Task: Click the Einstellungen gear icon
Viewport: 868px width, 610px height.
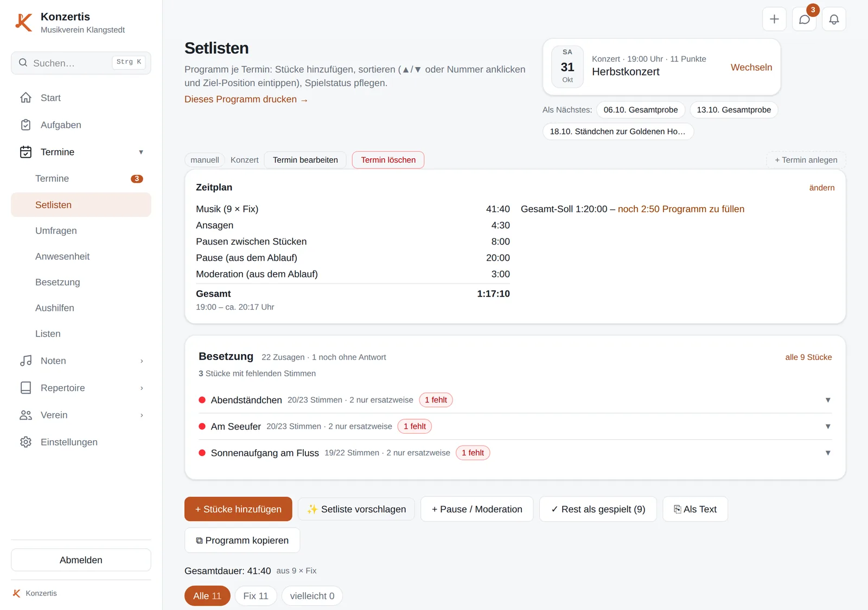Action: [x=25, y=442]
